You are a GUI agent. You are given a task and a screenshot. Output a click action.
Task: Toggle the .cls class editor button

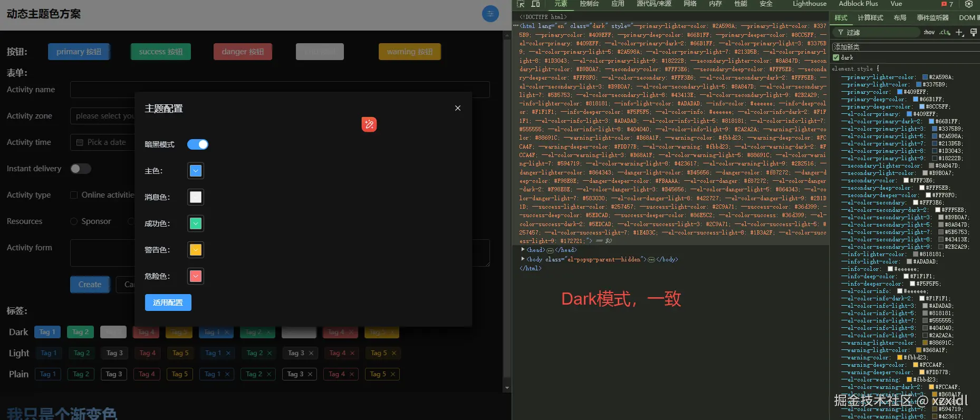click(x=945, y=32)
